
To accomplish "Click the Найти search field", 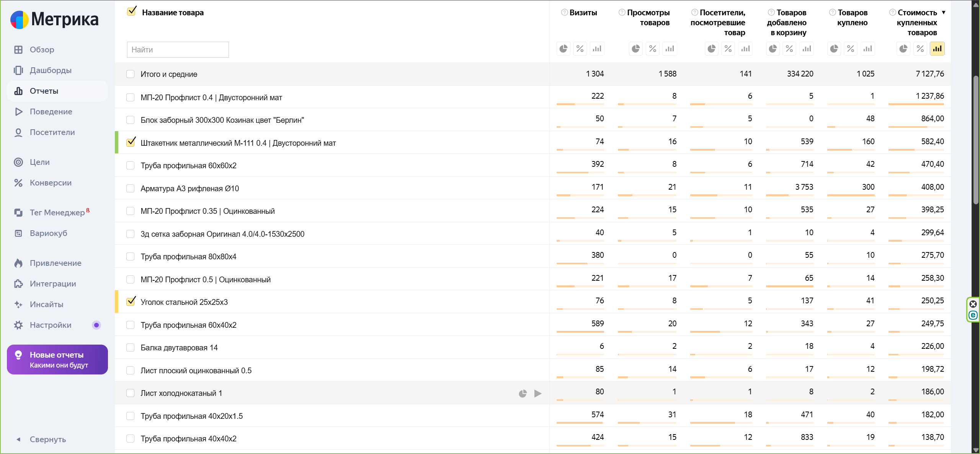I will pos(178,50).
